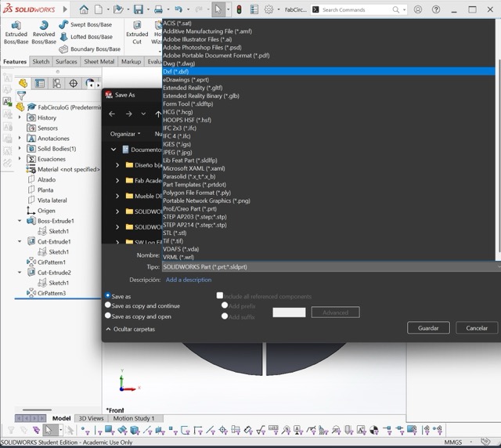
Task: Select the Add prefix radio button
Action: pyautogui.click(x=225, y=305)
